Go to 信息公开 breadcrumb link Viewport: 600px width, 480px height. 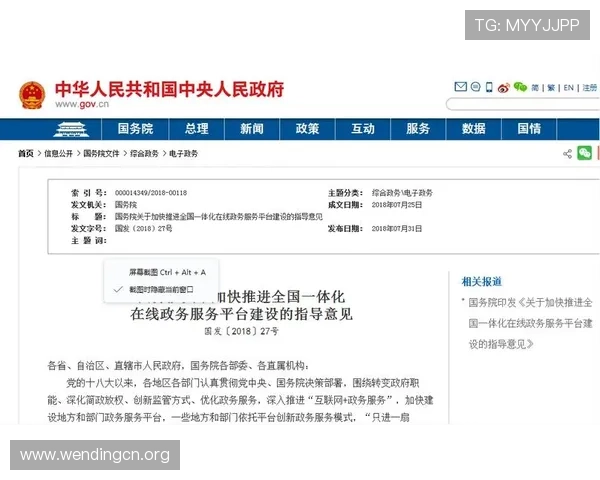(58, 154)
